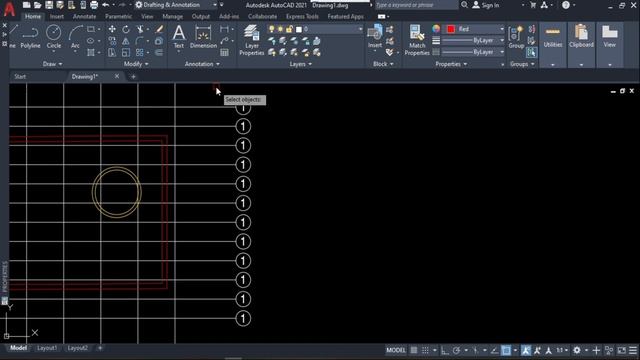Toggle annotation visibility in status bar
The width and height of the screenshot is (640, 360).
click(526, 350)
